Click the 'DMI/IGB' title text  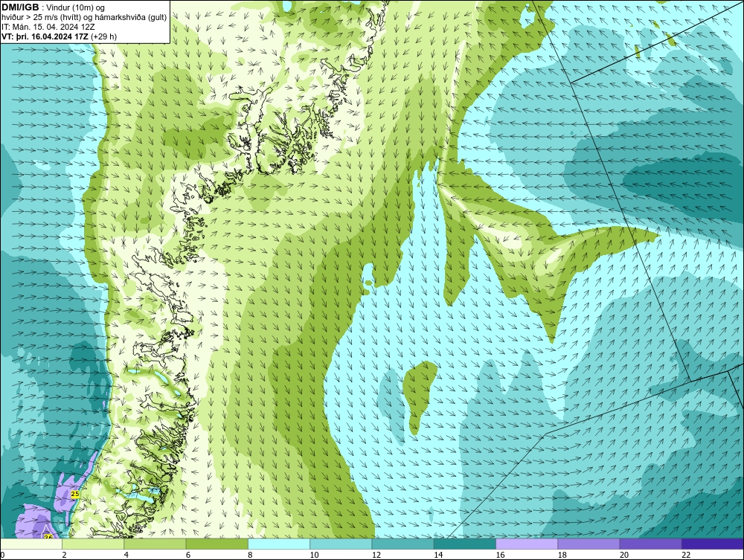(x=20, y=7)
